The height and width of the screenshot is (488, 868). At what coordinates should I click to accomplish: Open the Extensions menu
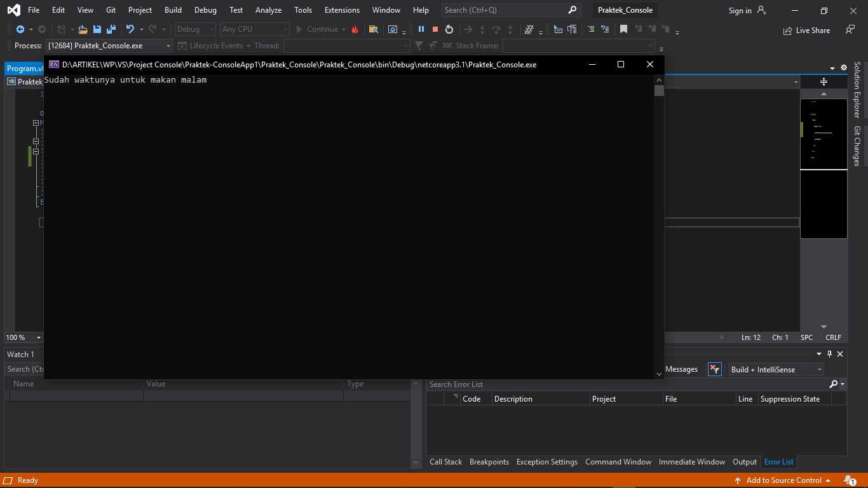coord(342,10)
